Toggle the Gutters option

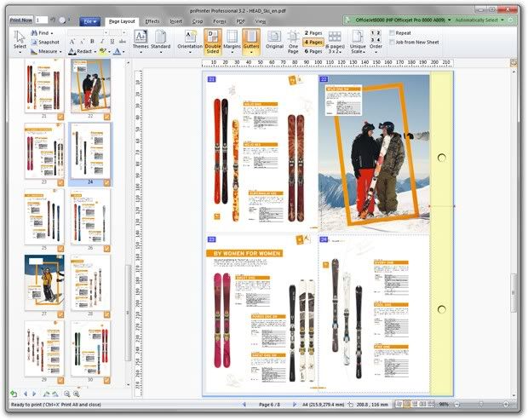click(x=251, y=42)
